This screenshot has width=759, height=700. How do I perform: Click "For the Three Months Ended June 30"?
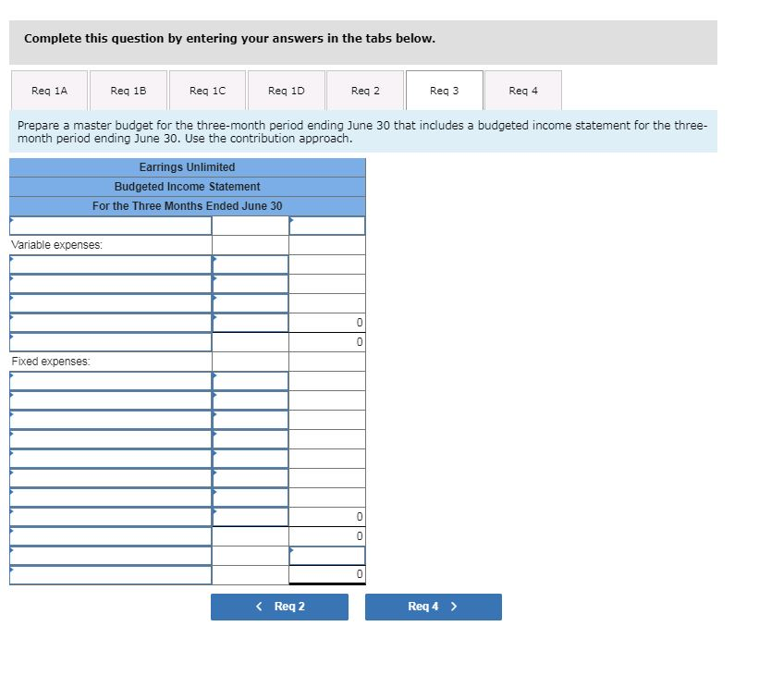click(x=188, y=205)
